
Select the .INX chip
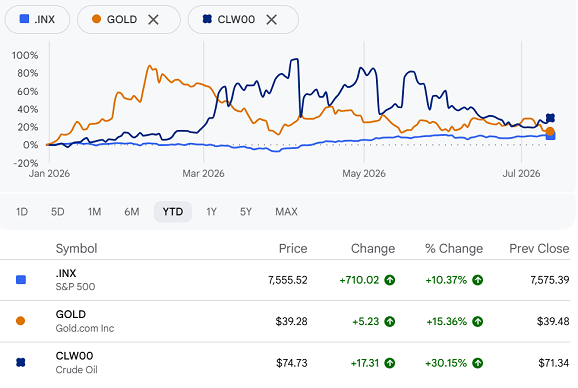click(37, 20)
